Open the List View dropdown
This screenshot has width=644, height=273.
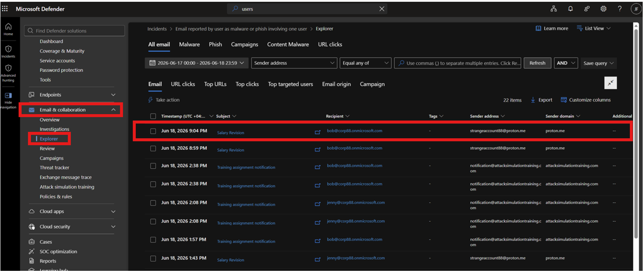pos(594,28)
